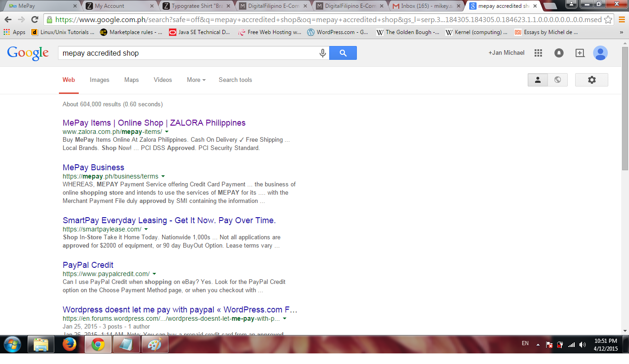Image resolution: width=629 pixels, height=364 pixels.
Task: Switch to Images results tab
Action: click(x=99, y=80)
